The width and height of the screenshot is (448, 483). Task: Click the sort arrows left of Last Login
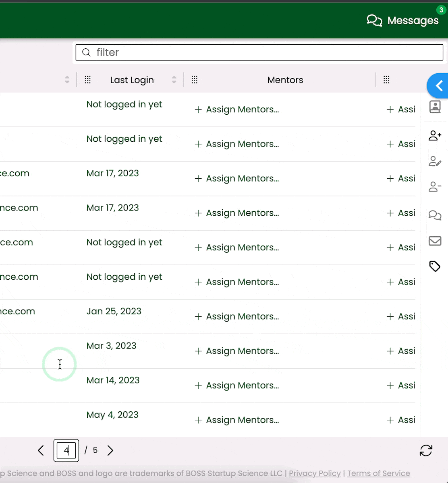pyautogui.click(x=67, y=80)
